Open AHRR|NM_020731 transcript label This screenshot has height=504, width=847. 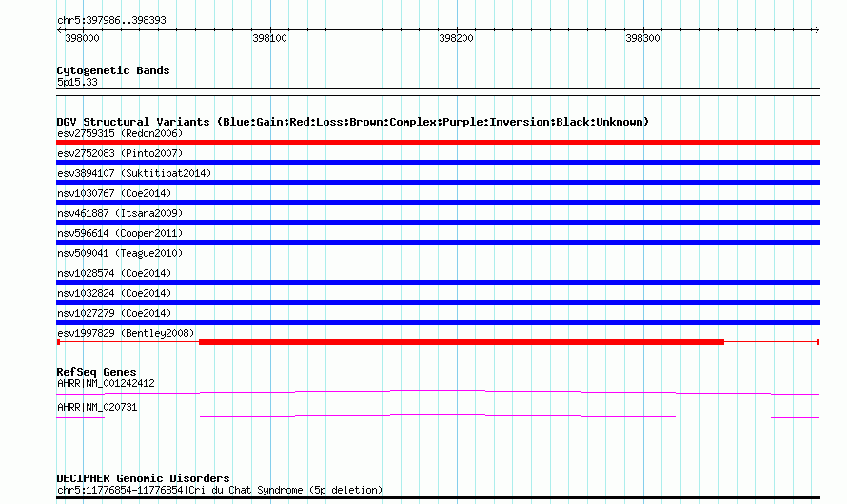point(97,407)
